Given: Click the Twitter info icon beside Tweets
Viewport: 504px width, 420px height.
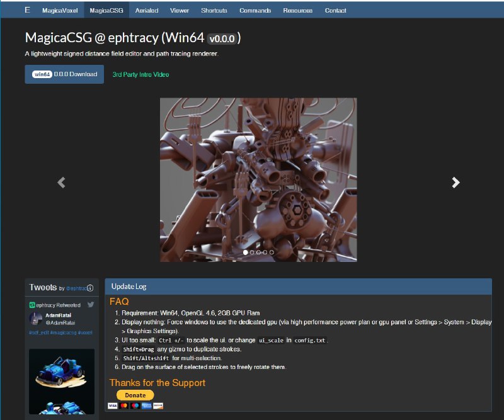Looking at the screenshot, I should [x=90, y=288].
